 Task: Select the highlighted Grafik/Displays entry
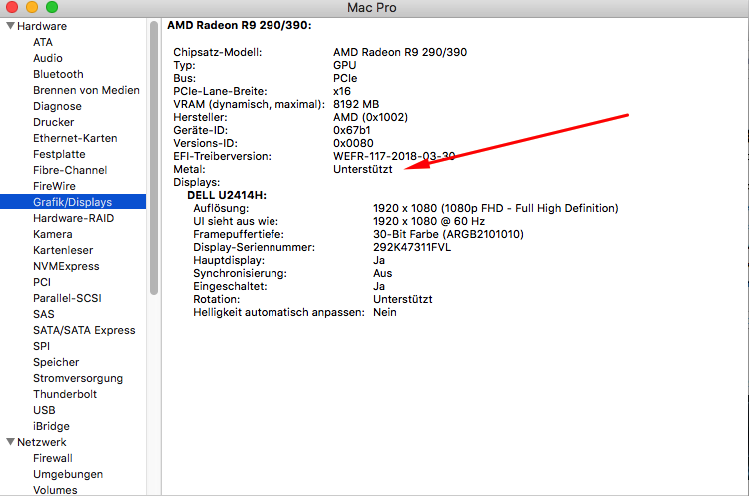point(73,202)
